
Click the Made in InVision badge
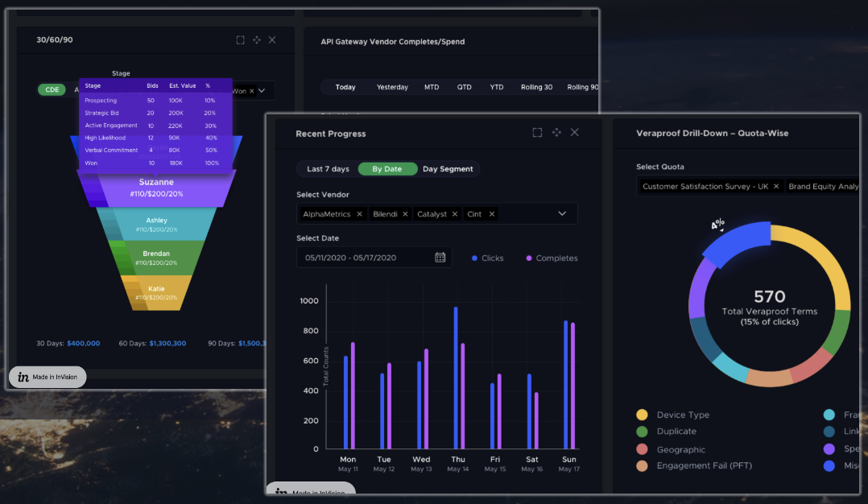(48, 377)
